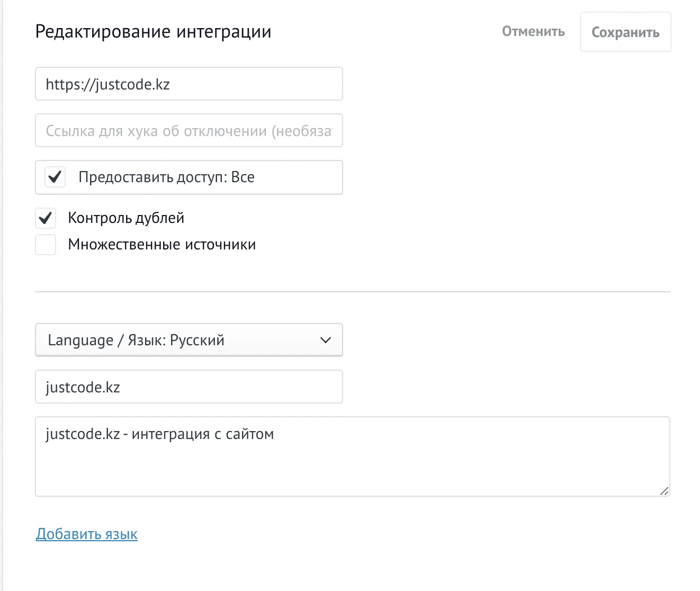Click the Сохранить button

pyautogui.click(x=625, y=32)
